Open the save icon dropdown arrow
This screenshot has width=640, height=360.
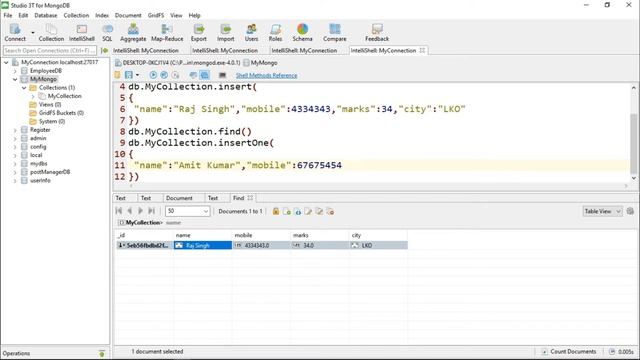point(137,75)
